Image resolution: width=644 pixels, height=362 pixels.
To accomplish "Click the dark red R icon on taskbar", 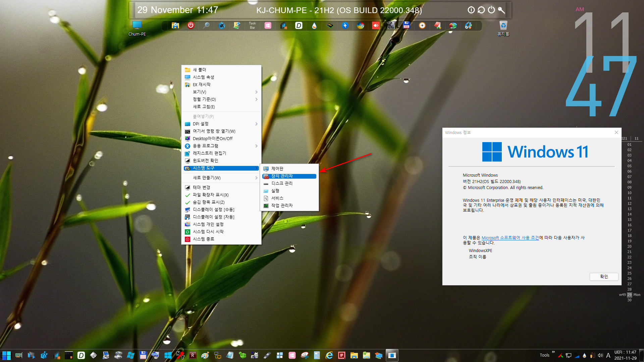I will [193, 355].
